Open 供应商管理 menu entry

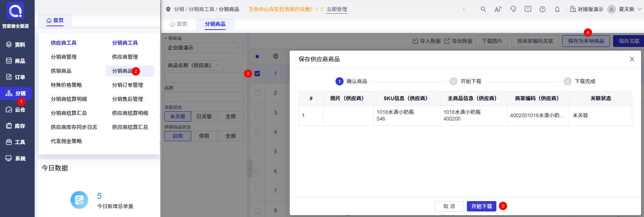125,57
